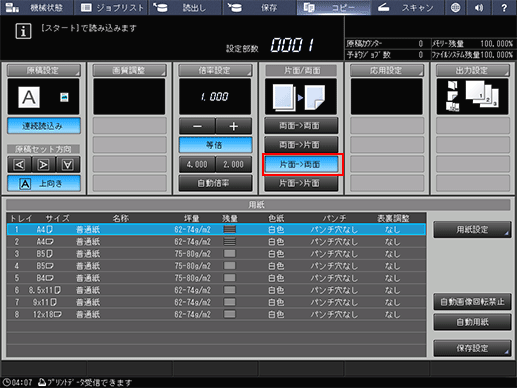Image resolution: width=517 pixels, height=388 pixels.
Task: Enable 自動用紙 auto paper
Action: point(472,322)
